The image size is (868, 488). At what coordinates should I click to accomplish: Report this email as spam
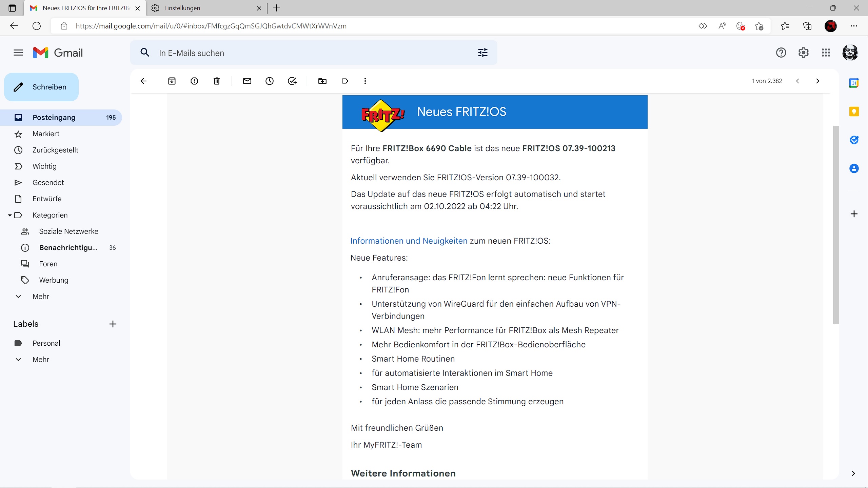tap(194, 81)
